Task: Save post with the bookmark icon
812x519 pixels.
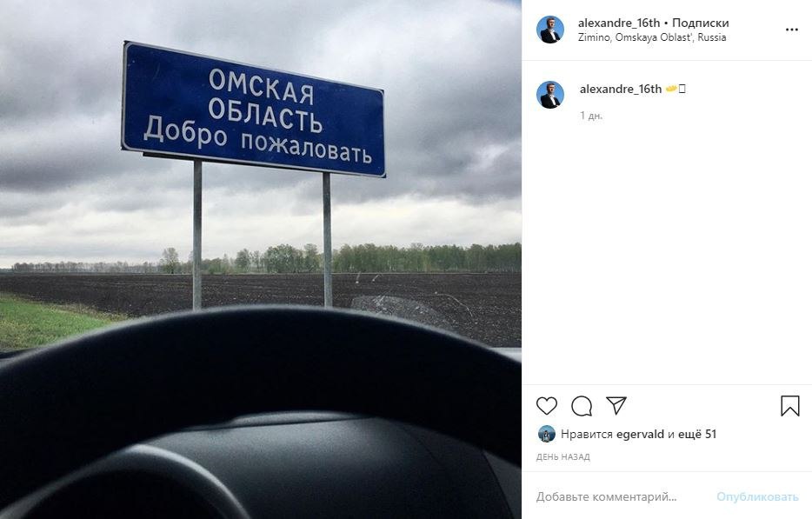Action: click(789, 406)
